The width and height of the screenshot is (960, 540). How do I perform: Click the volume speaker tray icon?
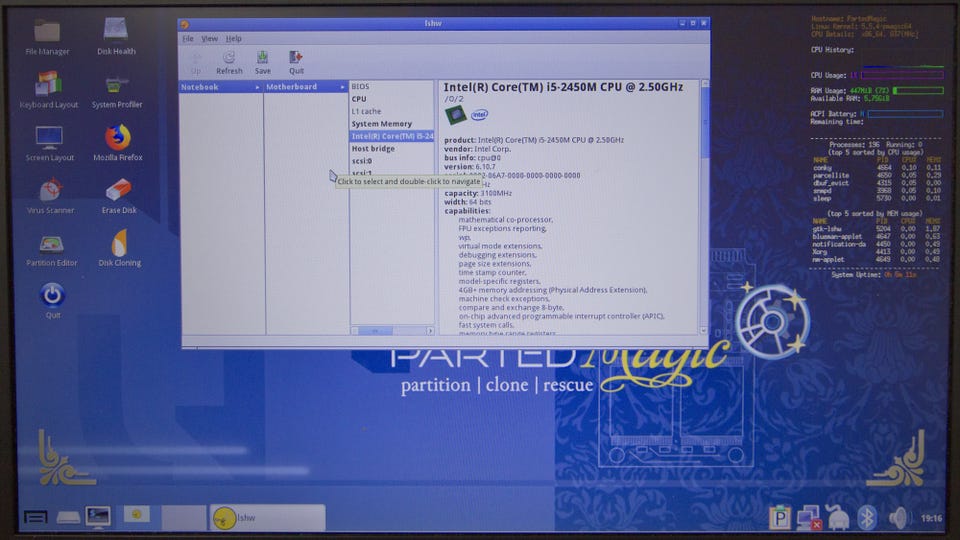click(x=899, y=518)
